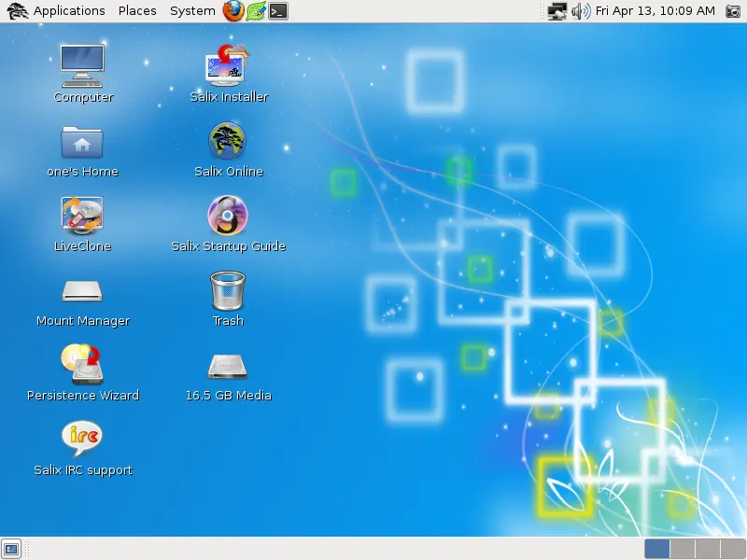Screen dimensions: 747x560
Task: Open the Places menu
Action: click(x=137, y=11)
